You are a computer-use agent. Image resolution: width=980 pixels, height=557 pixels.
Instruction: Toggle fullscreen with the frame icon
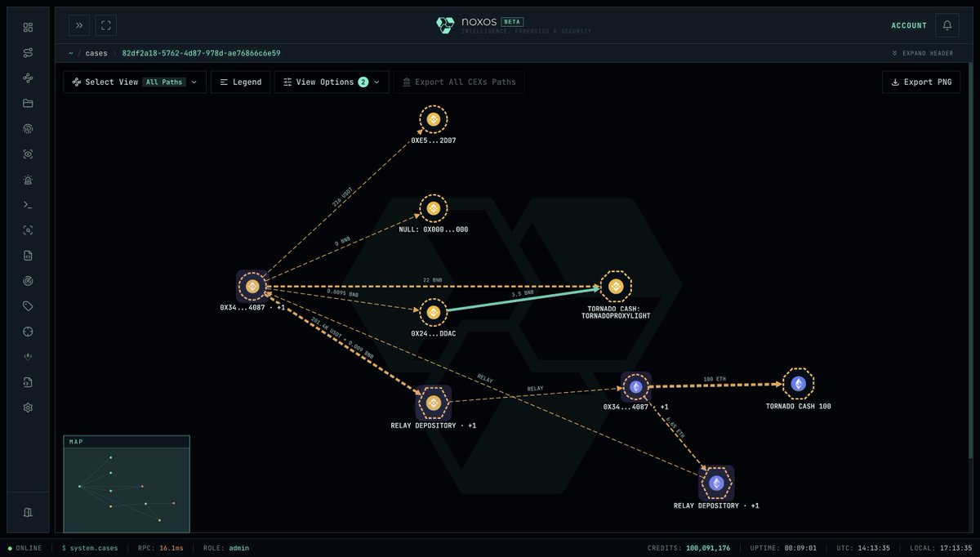pos(106,25)
